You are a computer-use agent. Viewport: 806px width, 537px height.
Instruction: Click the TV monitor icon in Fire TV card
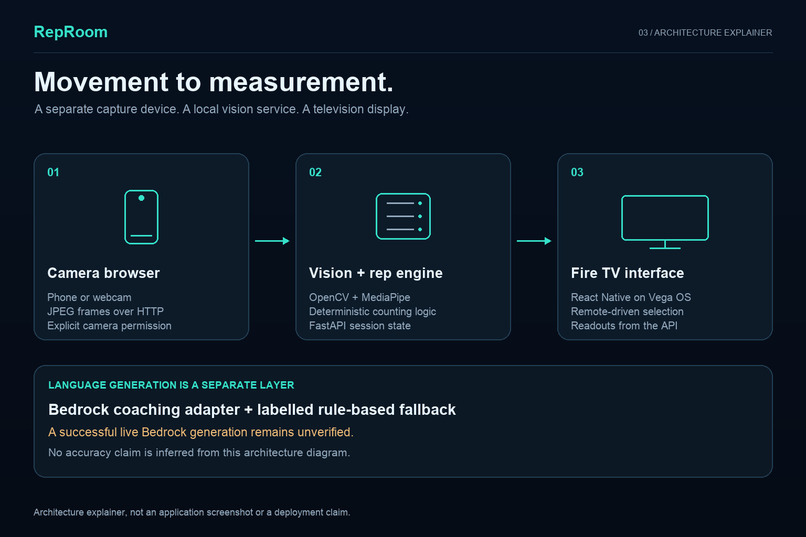pyautogui.click(x=665, y=222)
